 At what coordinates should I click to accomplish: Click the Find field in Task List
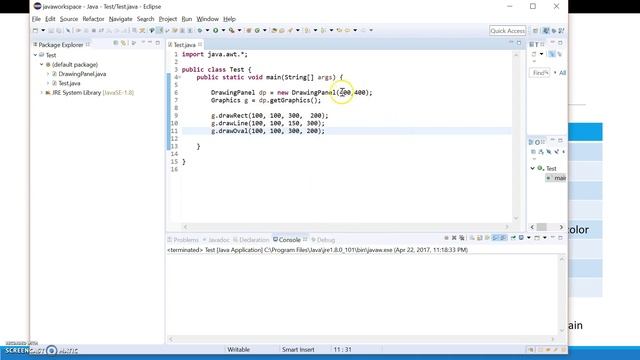point(540,73)
